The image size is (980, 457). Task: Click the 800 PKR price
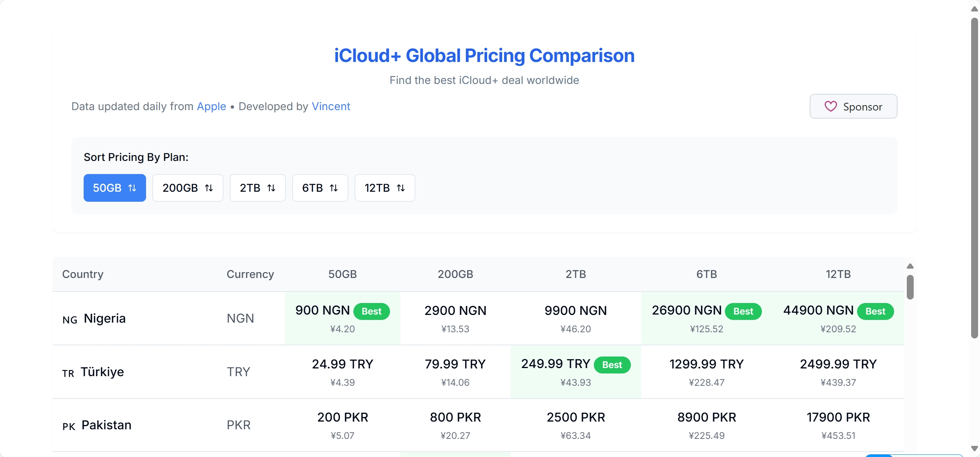455,417
